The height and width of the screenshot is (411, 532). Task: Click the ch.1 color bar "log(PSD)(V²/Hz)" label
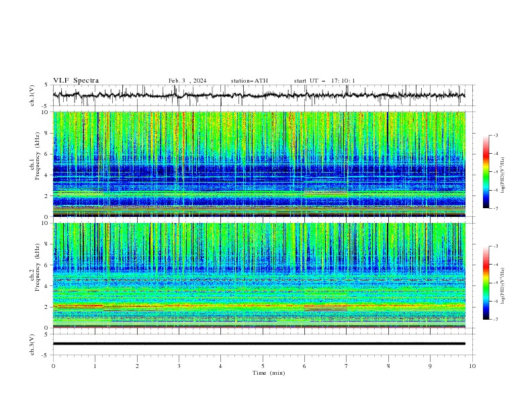[503, 175]
